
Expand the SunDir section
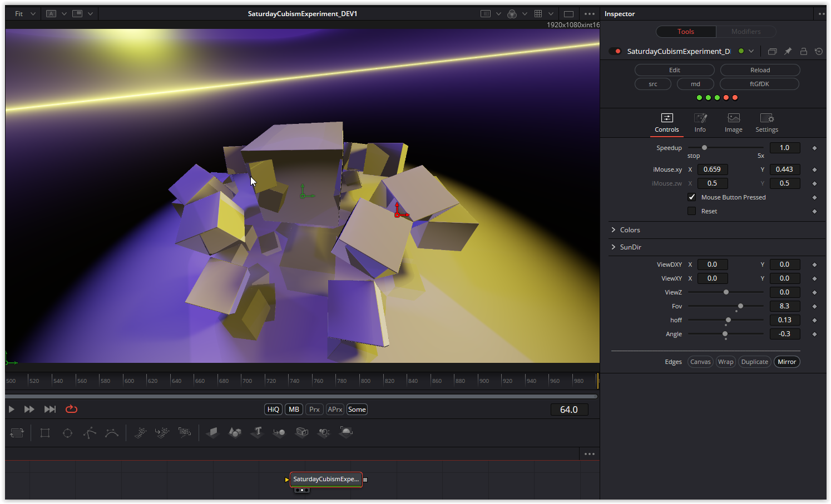pos(630,247)
